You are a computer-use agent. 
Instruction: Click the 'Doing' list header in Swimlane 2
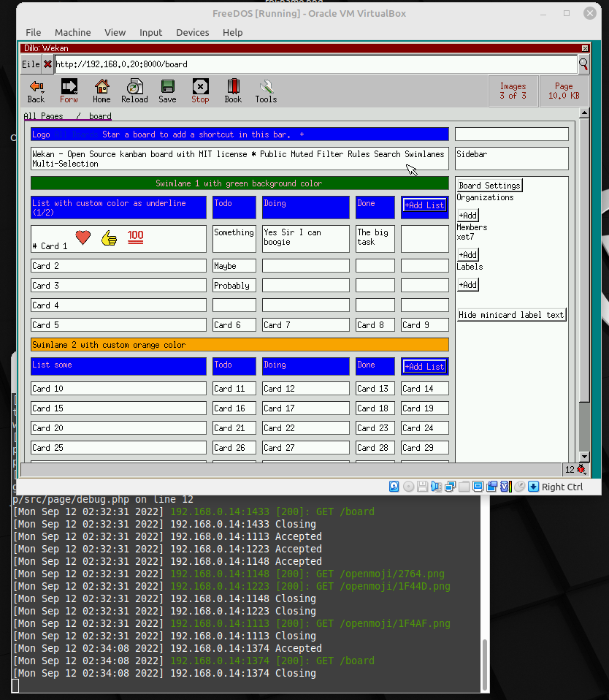coord(306,367)
